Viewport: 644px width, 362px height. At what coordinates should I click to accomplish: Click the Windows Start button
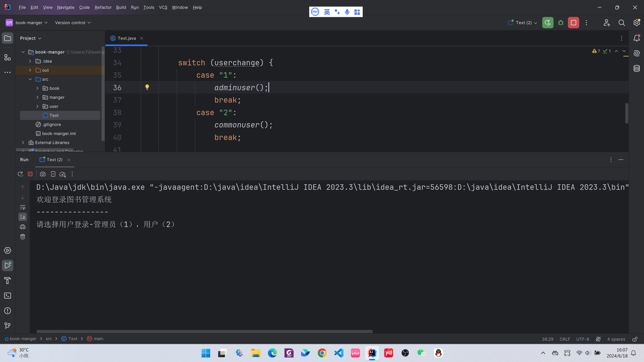click(206, 353)
